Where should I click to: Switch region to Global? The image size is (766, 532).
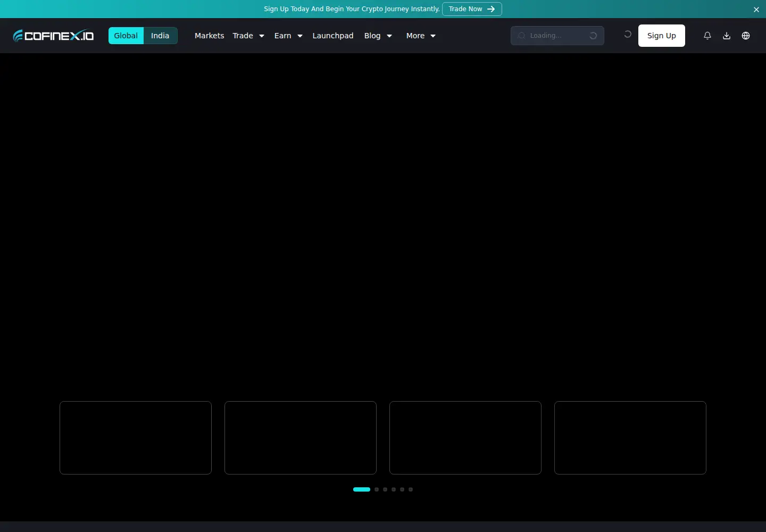(x=126, y=36)
